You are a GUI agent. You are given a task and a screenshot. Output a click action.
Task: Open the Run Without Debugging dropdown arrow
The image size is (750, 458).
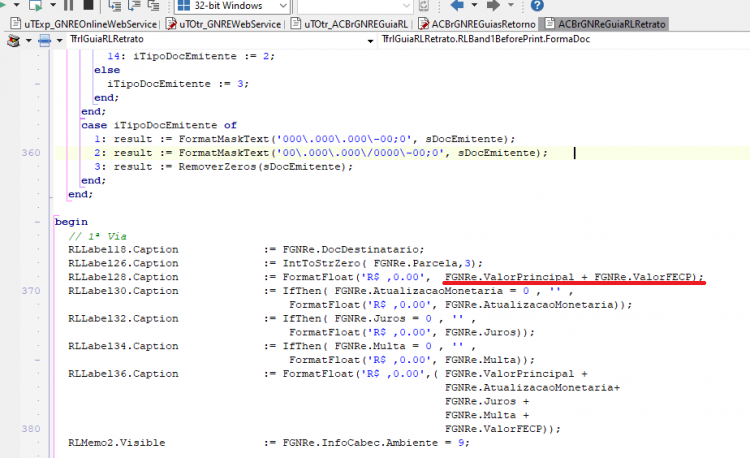tap(53, 5)
